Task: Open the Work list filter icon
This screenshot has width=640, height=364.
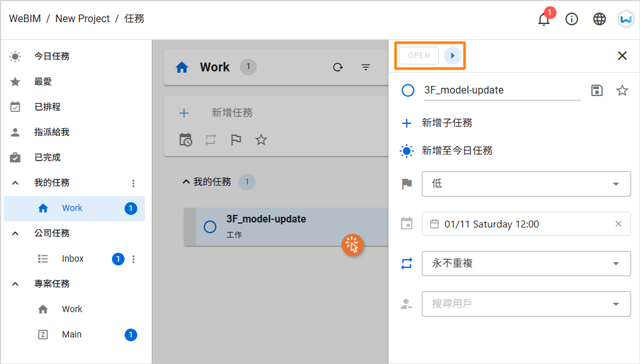Action: tap(366, 67)
